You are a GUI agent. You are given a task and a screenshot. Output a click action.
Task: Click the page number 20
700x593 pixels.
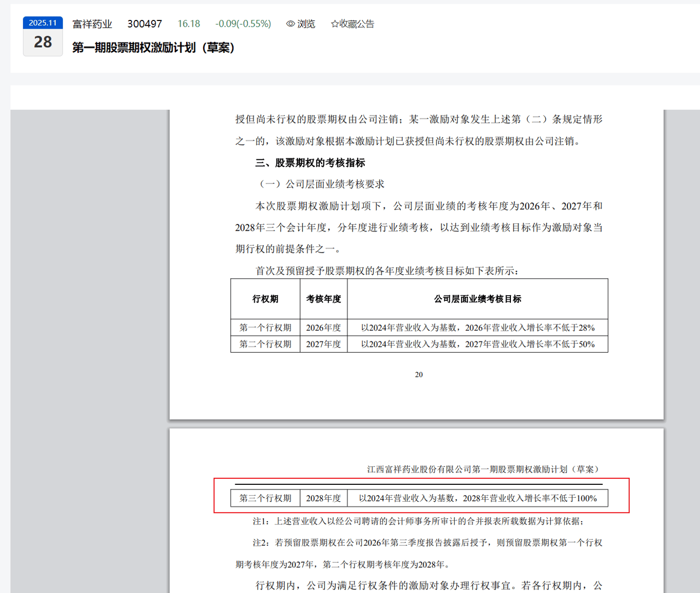pyautogui.click(x=419, y=375)
